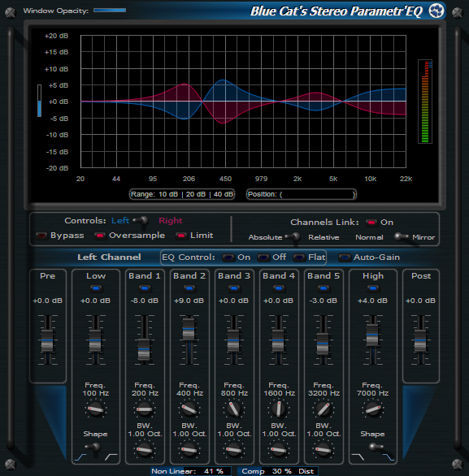Toggle the Low band enable LED
This screenshot has width=469, height=476.
point(96,288)
